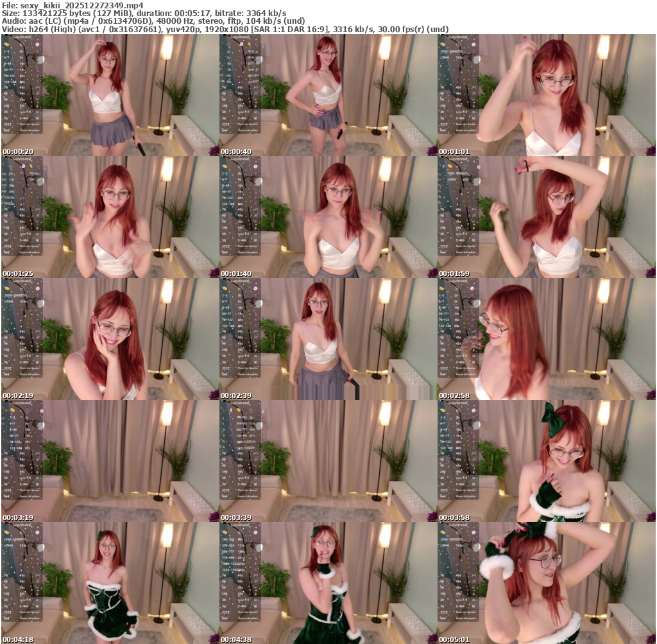Click the floor lamp in the 00:03:19 frame

pos(164,449)
